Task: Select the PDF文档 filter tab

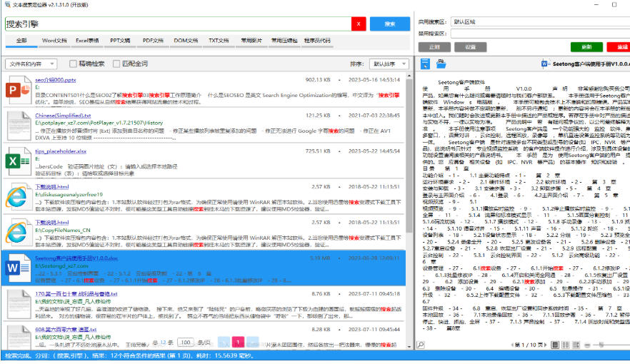Action: (153, 41)
